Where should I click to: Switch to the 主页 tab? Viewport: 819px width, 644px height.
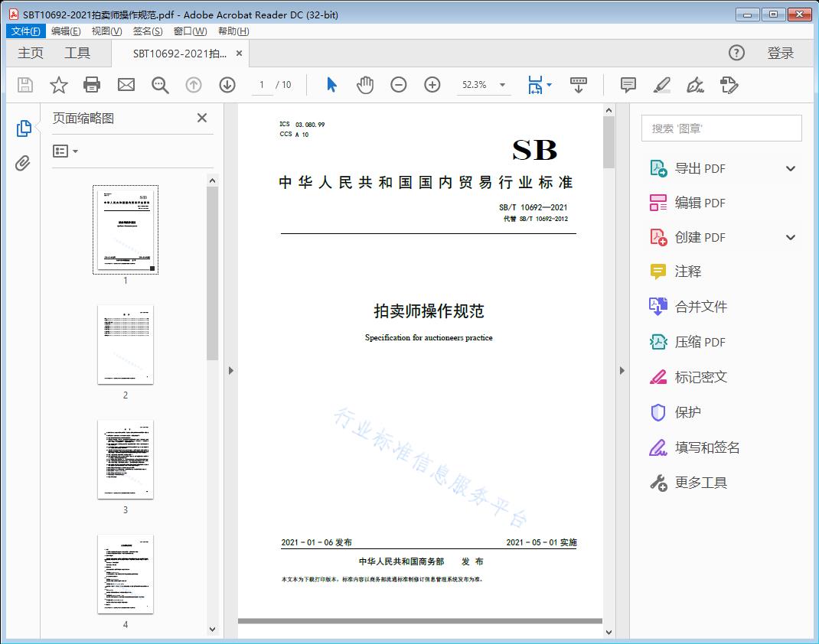30,53
